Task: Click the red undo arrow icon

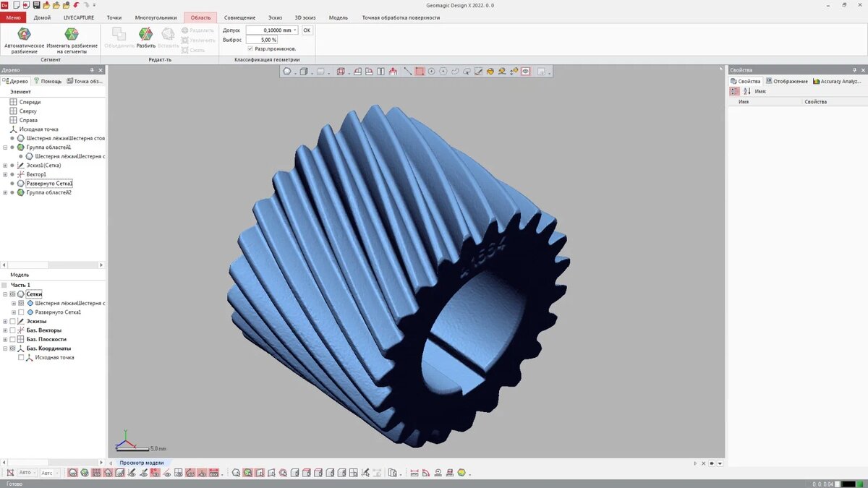Action: 76,5
